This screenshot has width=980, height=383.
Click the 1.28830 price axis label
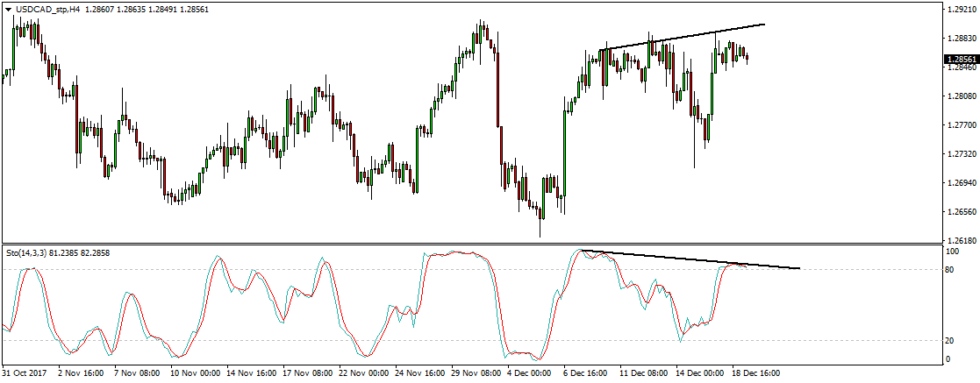tap(961, 39)
